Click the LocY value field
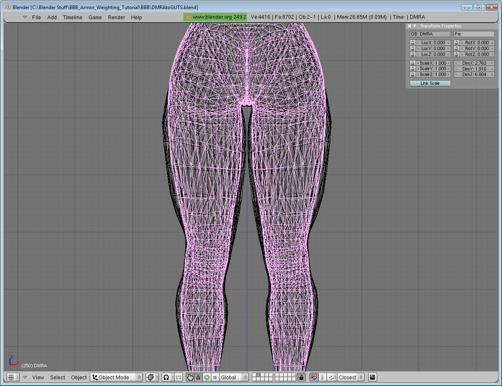 point(433,48)
